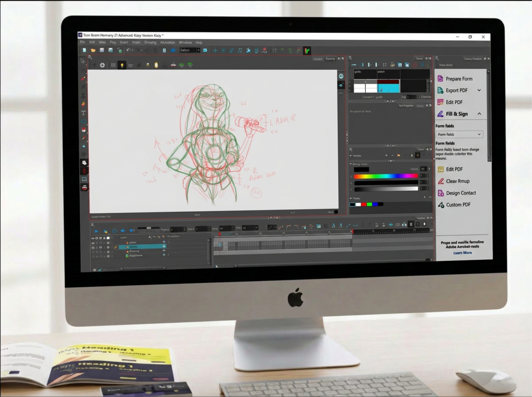Click Cleav Rmup in PDF panel

click(458, 181)
